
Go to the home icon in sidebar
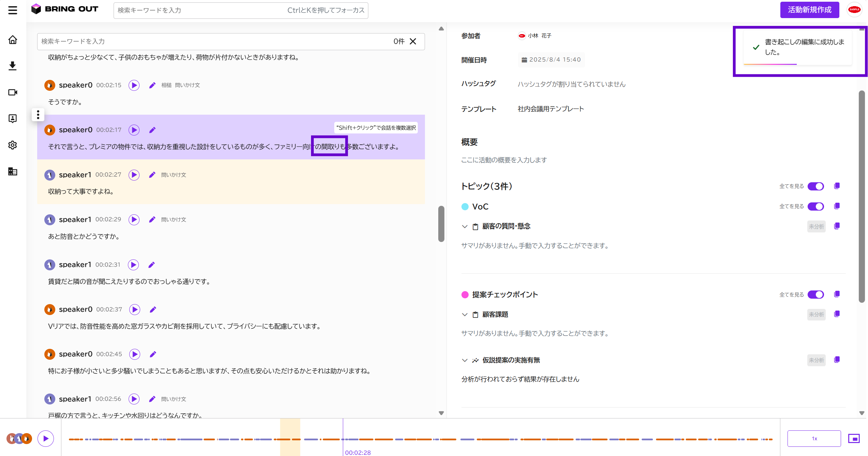13,40
